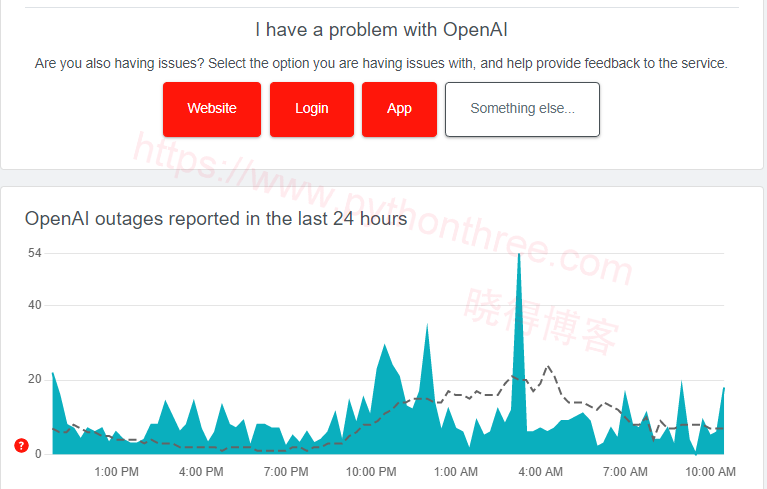Screen dimensions: 767x489
Task: Click the "Are you also having issues?" description text
Action: pos(381,64)
